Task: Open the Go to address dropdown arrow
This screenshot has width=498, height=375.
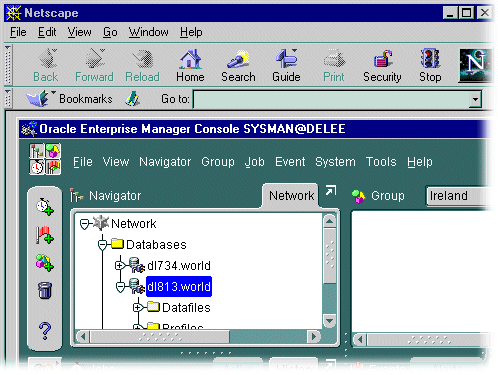Action: click(x=475, y=99)
